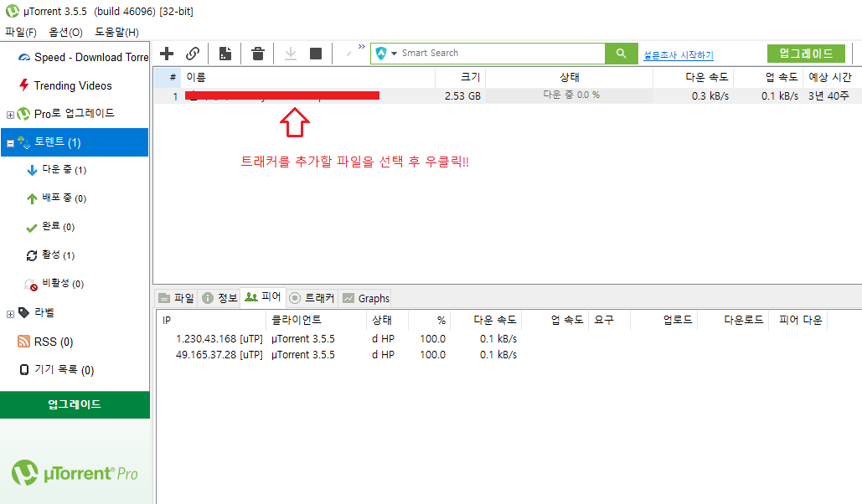Sort torrents by 예상 시간 column
This screenshot has width=862, height=504.
pos(830,78)
